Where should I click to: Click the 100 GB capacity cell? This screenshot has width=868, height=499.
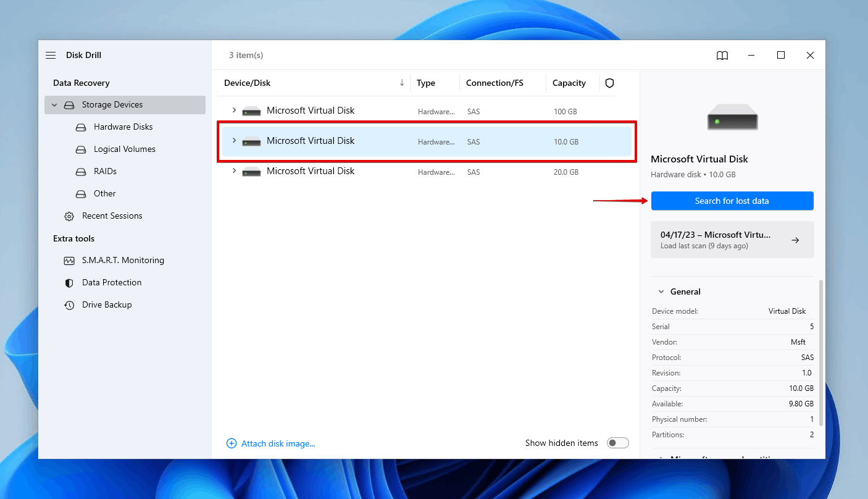(x=565, y=112)
